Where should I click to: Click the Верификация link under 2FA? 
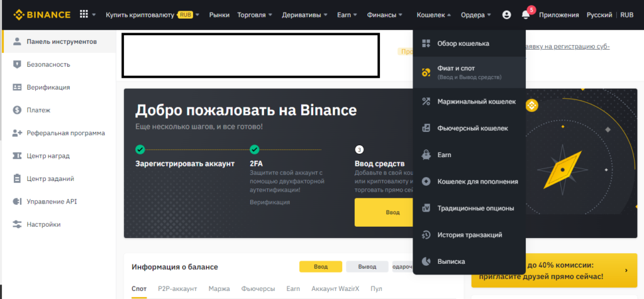(x=270, y=202)
